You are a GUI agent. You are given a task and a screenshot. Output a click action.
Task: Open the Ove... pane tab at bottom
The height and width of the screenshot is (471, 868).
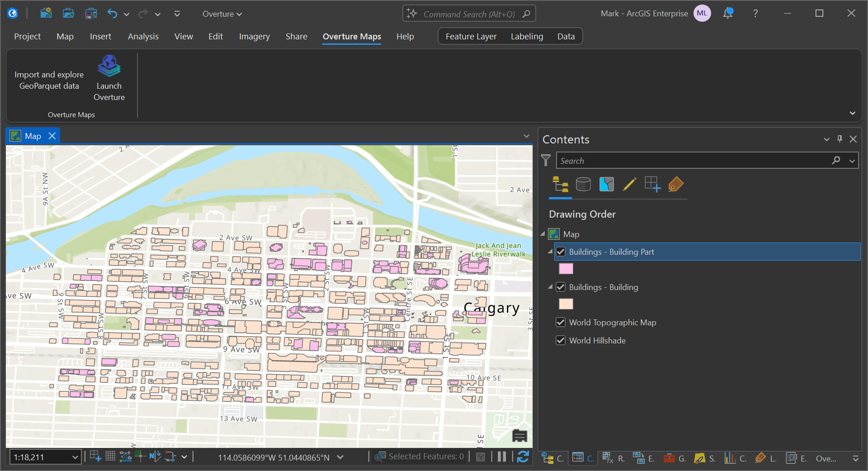point(826,458)
